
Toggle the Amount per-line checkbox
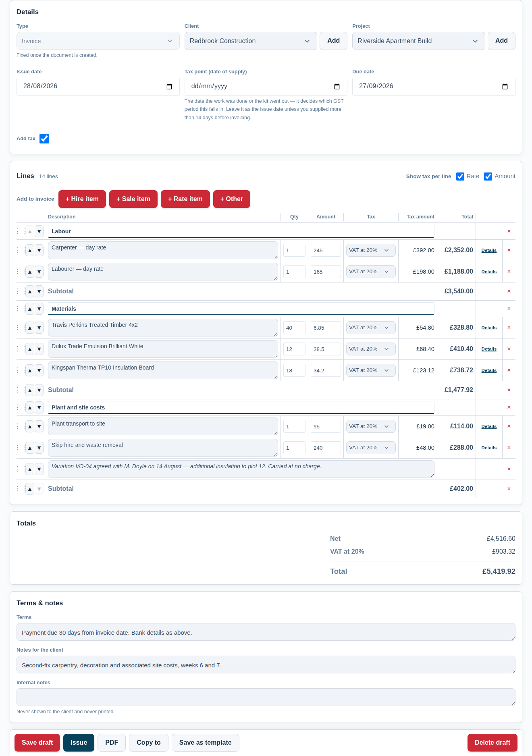[488, 177]
